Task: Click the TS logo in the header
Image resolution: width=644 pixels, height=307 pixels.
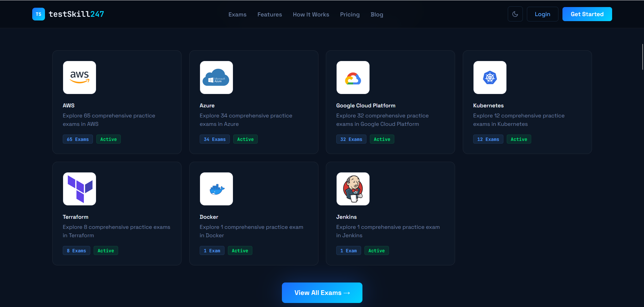Action: tap(38, 14)
